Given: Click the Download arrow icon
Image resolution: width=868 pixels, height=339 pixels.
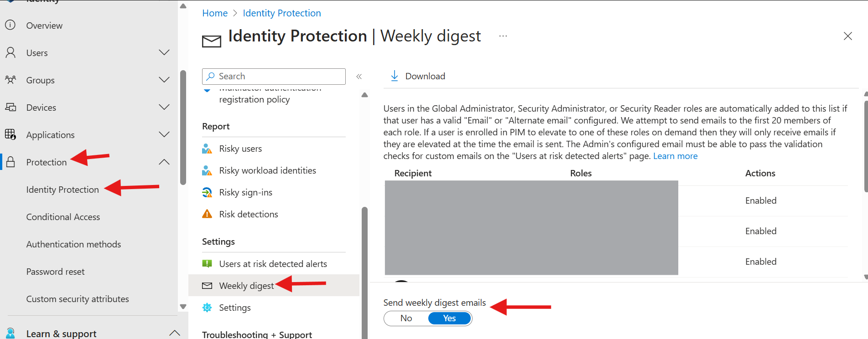Looking at the screenshot, I should [395, 76].
